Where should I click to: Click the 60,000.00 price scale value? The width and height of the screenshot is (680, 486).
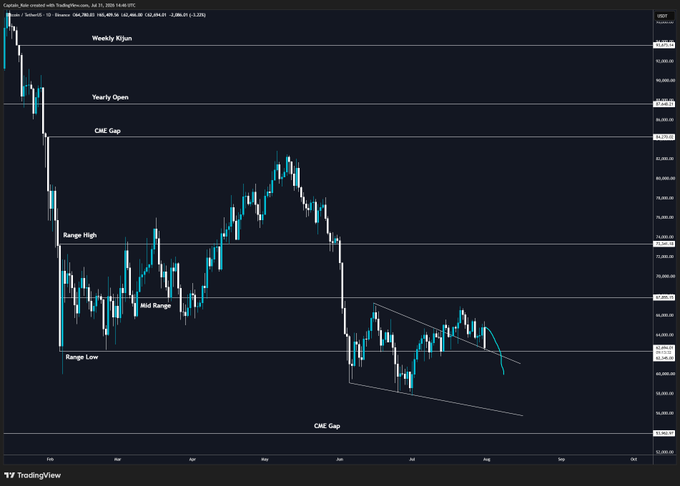pos(666,374)
